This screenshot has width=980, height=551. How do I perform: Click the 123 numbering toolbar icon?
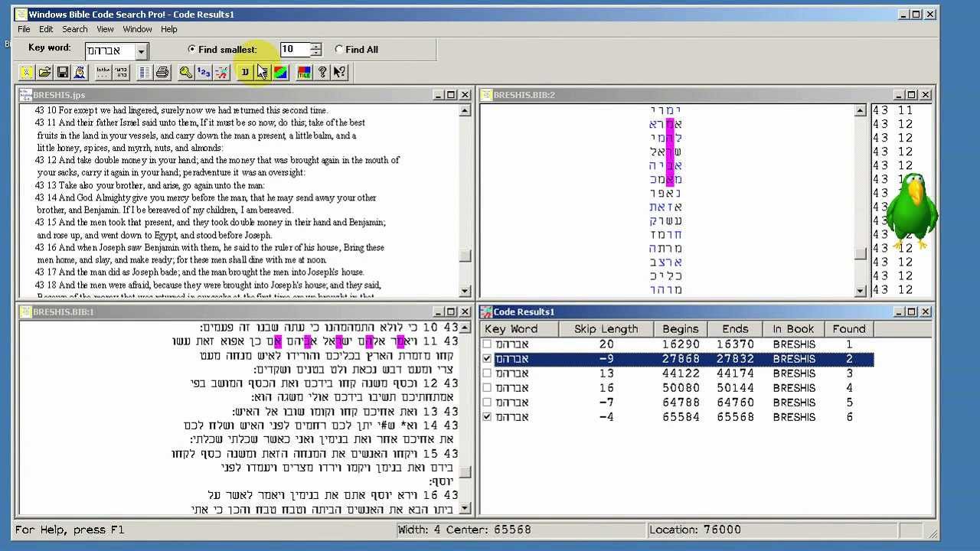coord(204,72)
